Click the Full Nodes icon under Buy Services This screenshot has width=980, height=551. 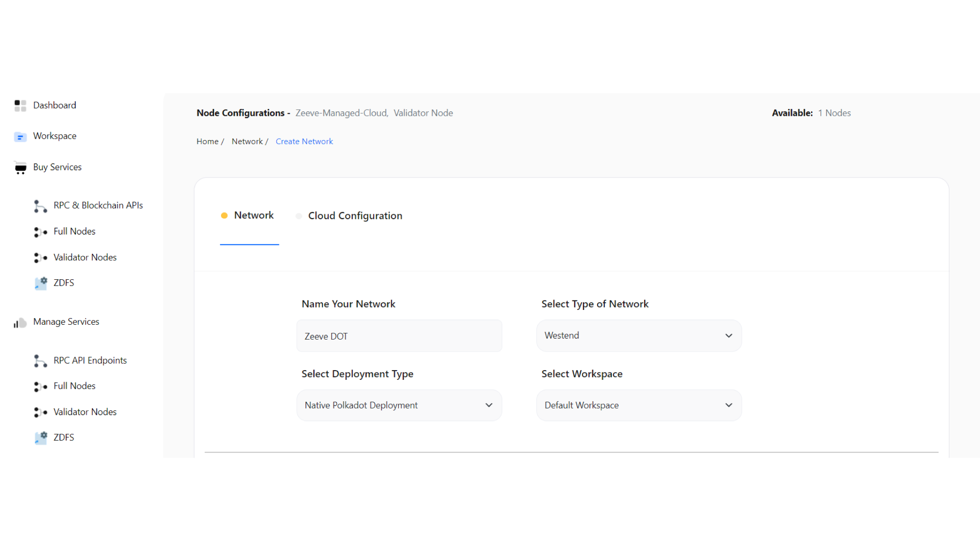40,232
